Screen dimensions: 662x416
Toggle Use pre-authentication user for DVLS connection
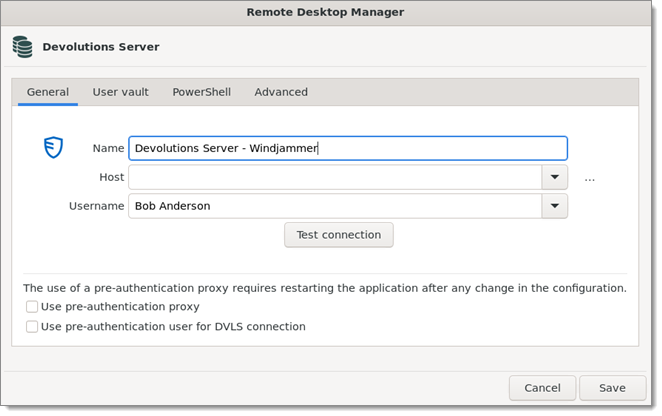pos(32,327)
